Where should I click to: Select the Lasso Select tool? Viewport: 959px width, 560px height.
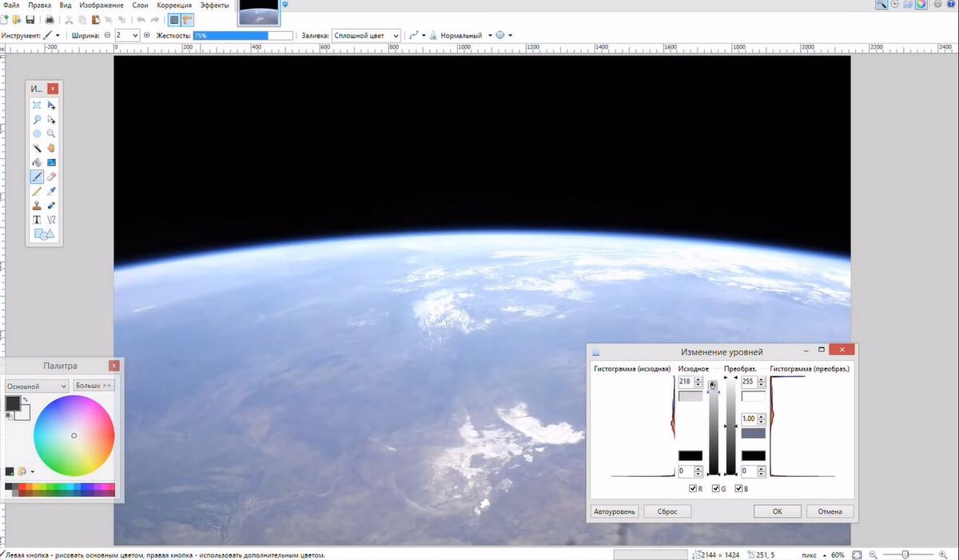click(37, 120)
